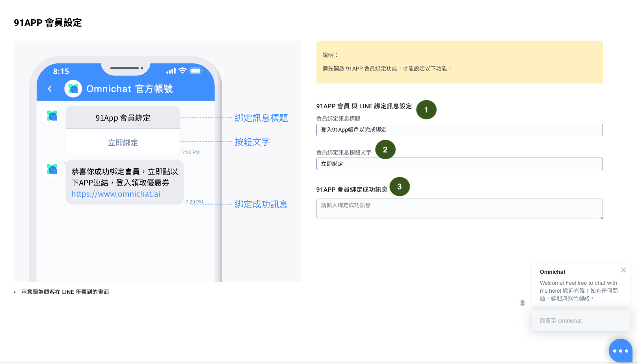Focus the 會員綁定訊息標題 input field
Screen dimensions: 638x364
[459, 130]
